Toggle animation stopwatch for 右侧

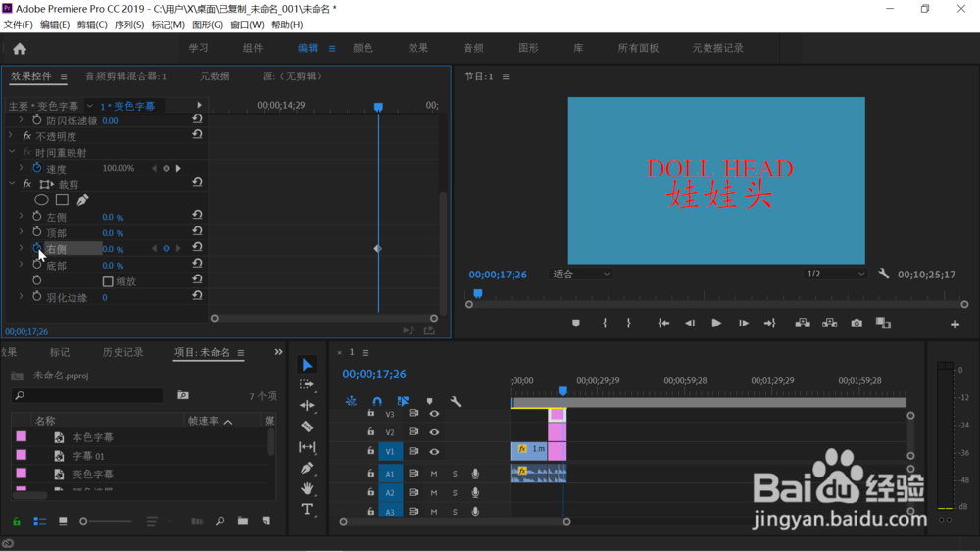pyautogui.click(x=37, y=248)
